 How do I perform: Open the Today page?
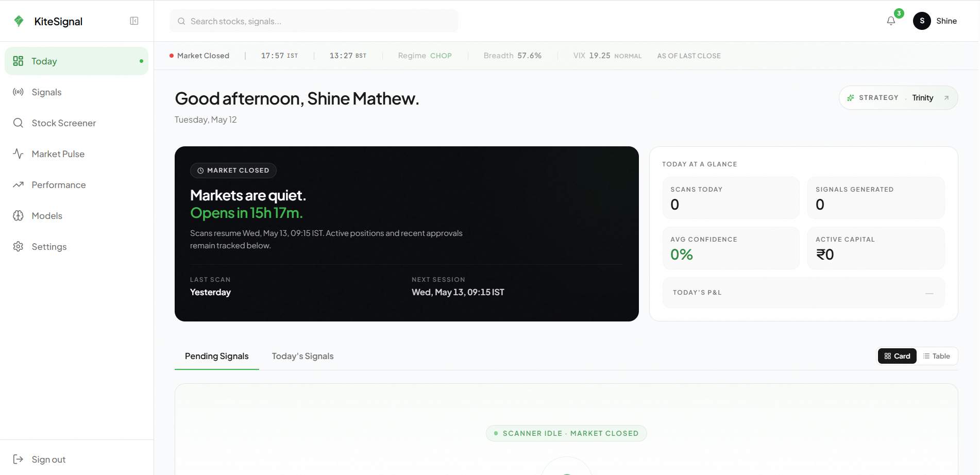tap(76, 61)
